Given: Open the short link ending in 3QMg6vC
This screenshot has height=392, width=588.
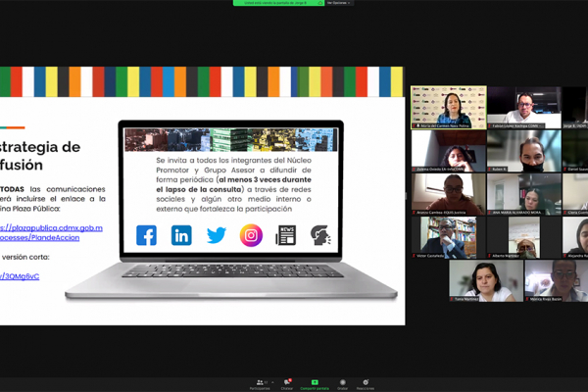Looking at the screenshot, I should [x=20, y=276].
